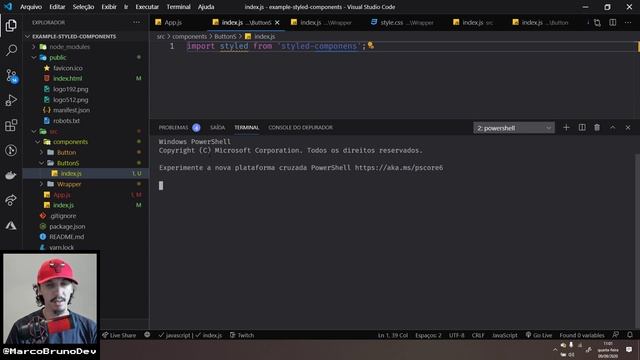
Task: Close the index.js ButtonS tab
Action: (x=277, y=23)
